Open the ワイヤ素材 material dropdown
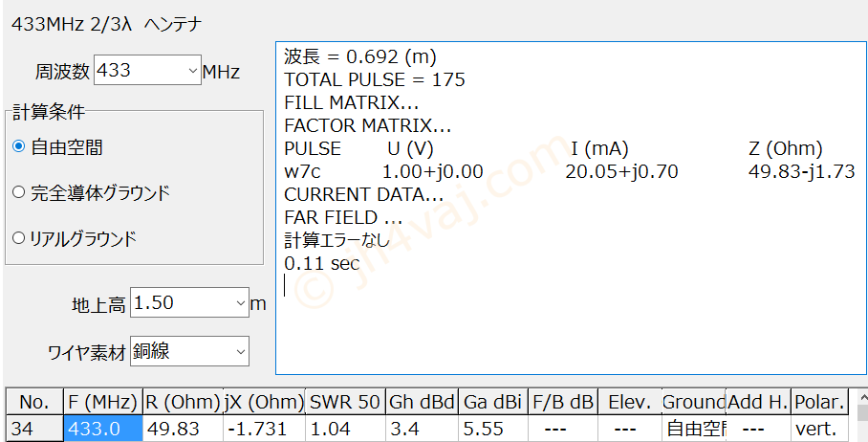The width and height of the screenshot is (868, 442). pos(190,351)
